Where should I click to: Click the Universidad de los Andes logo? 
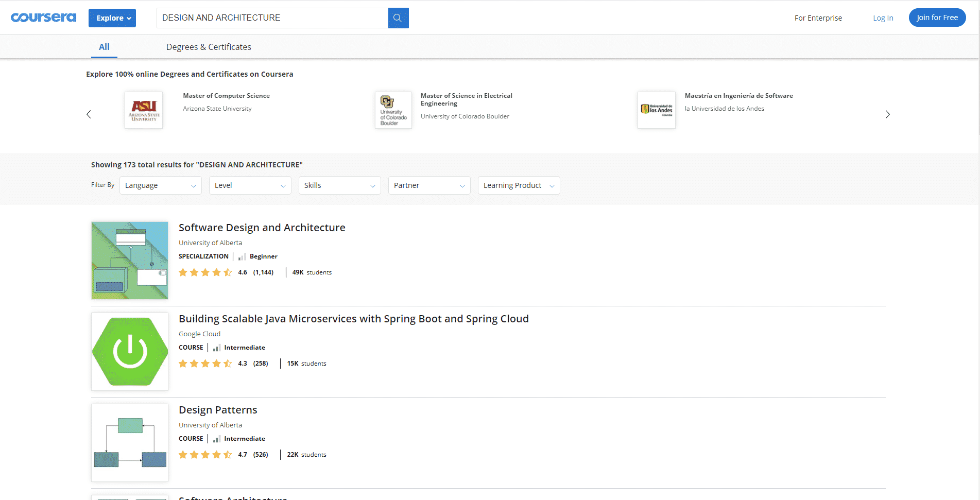657,110
